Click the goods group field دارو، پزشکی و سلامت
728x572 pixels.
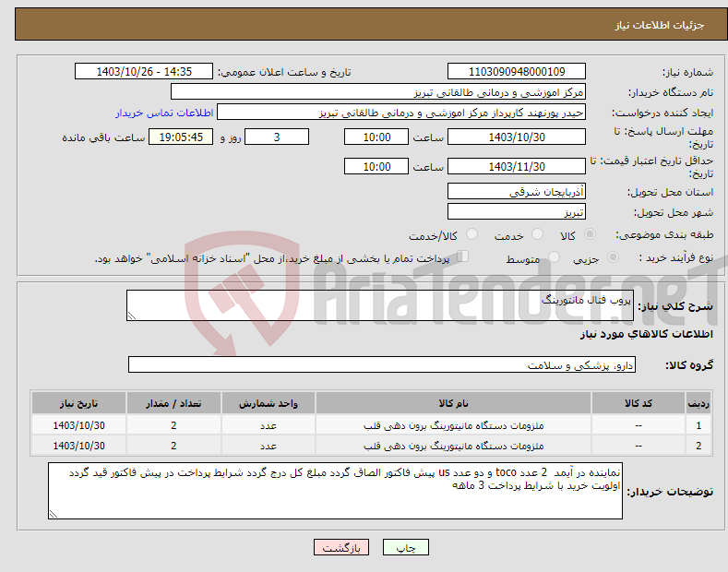pos(382,365)
